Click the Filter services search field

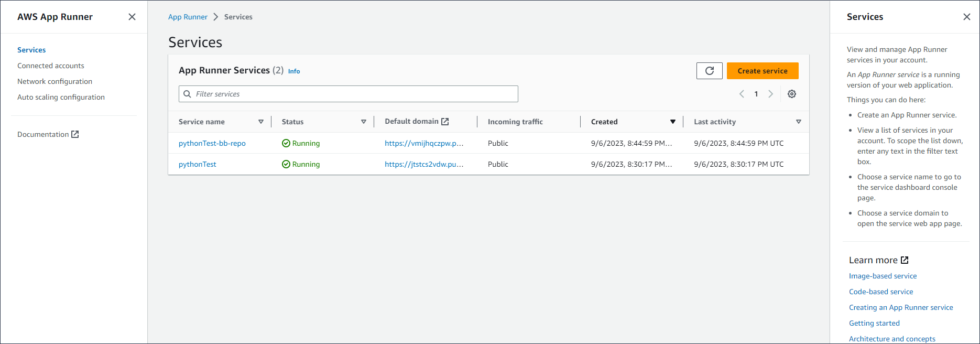click(349, 94)
